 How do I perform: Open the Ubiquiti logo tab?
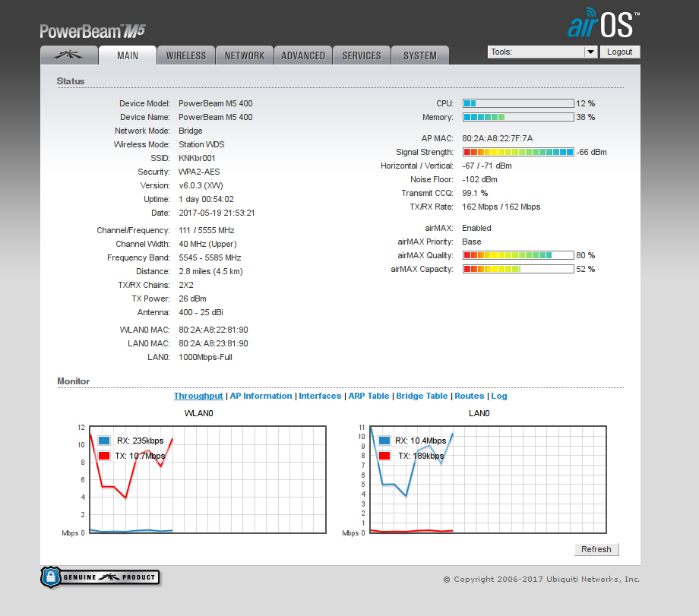(x=69, y=55)
